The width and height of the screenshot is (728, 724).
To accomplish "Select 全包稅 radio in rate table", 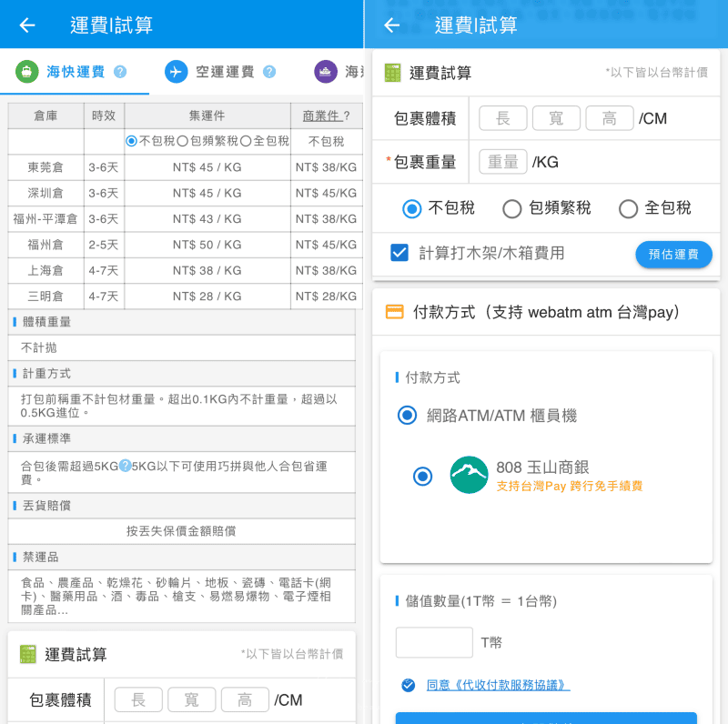I will (246, 141).
